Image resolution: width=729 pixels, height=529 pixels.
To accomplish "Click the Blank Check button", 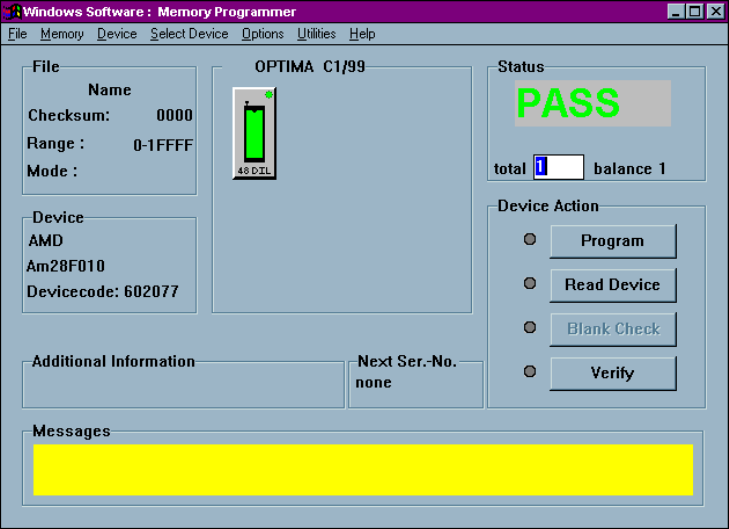I will tap(613, 329).
